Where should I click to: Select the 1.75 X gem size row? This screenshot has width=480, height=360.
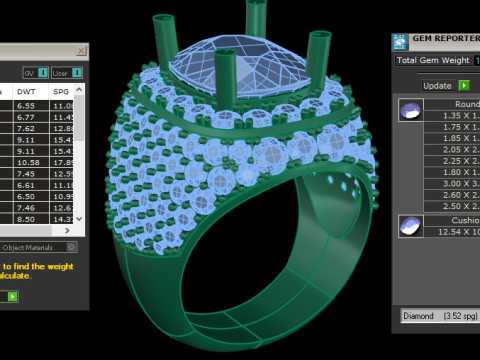point(452,127)
